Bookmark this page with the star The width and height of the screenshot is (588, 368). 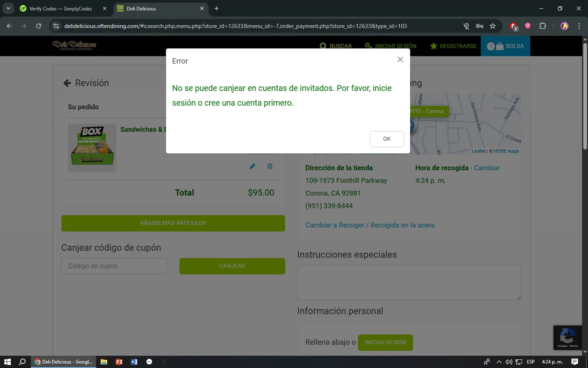[493, 26]
